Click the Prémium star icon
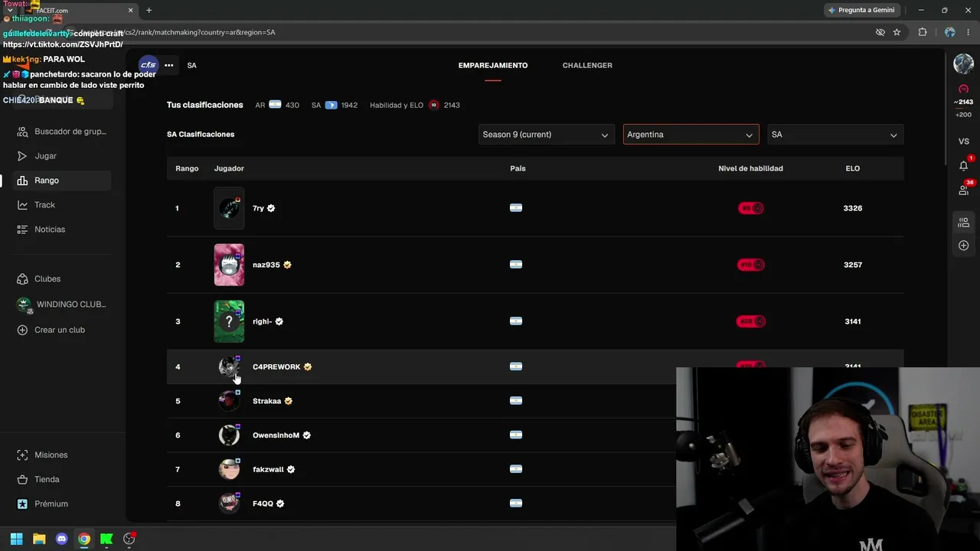 [22, 504]
